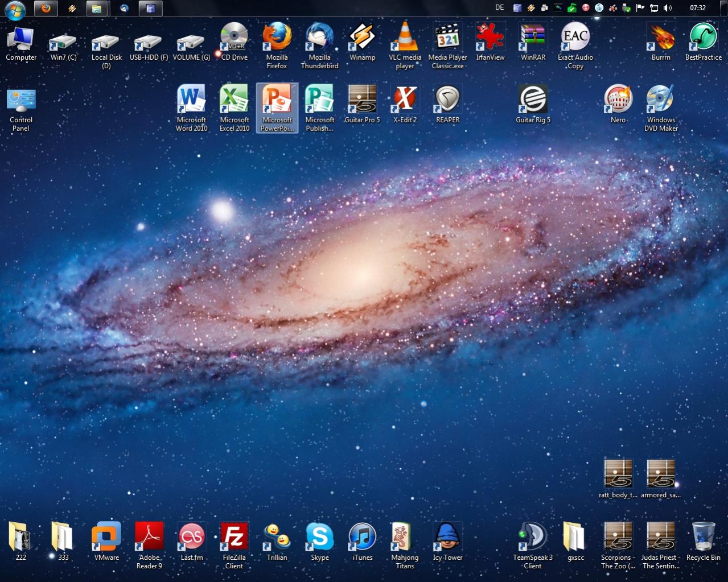
Task: Open the Windows Start menu orb
Action: [x=15, y=9]
